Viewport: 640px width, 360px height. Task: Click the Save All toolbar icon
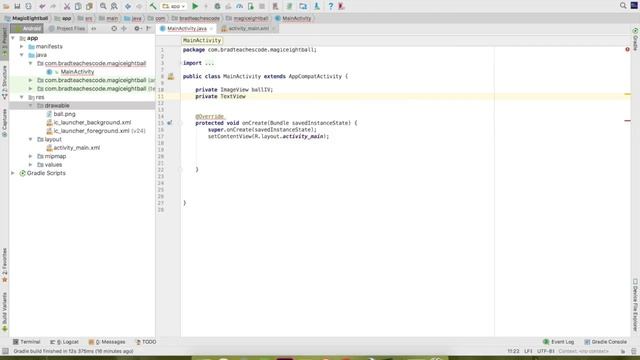click(x=17, y=6)
